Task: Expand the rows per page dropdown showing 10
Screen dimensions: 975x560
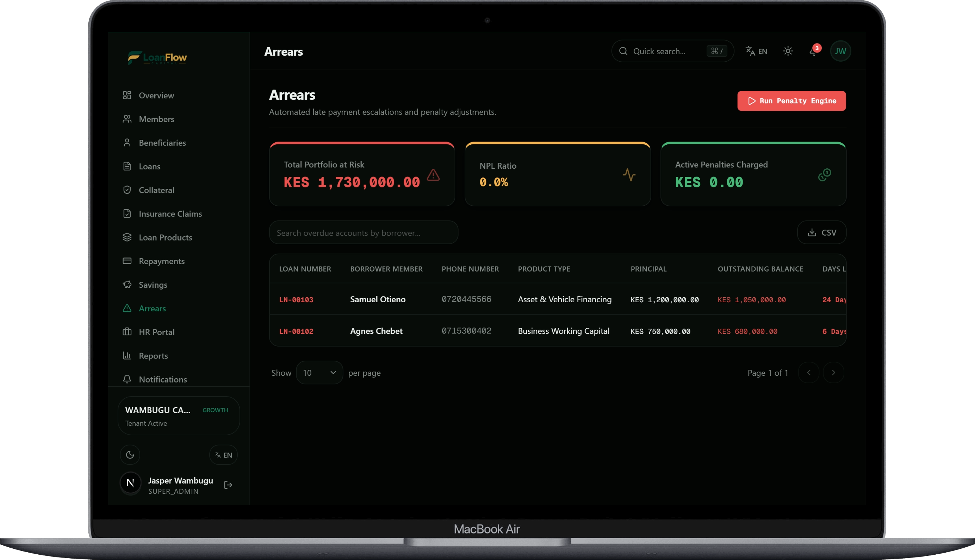Action: tap(319, 373)
